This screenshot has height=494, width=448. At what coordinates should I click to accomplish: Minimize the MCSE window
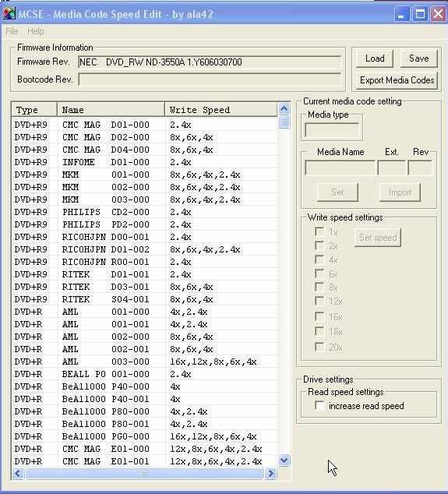[401, 14]
